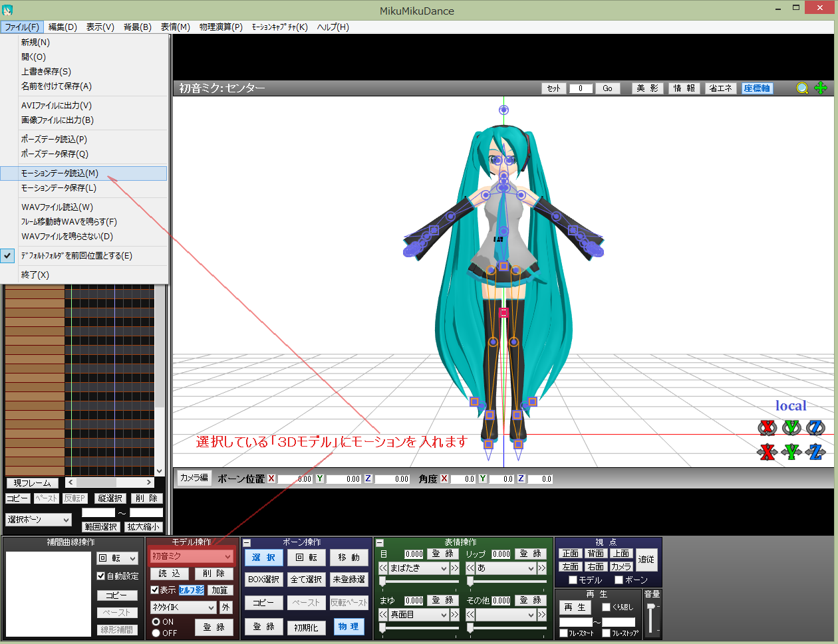Viewport: 838px width, 644px height.
Task: Click next >> arrow beside あ lip morph
Action: pos(542,568)
